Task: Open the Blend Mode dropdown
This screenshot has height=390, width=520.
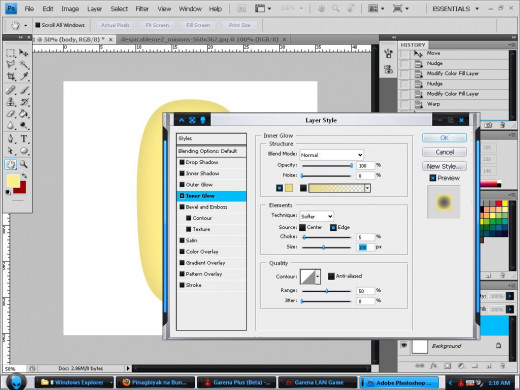Action: point(331,155)
